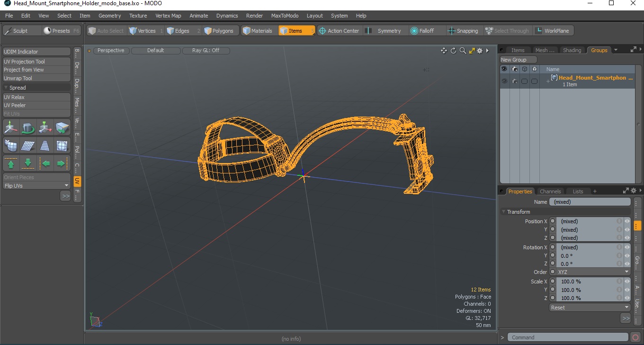Click the viewport maximize yellow arrows icon
Image resolution: width=644 pixels, height=345 pixels.
[472, 51]
